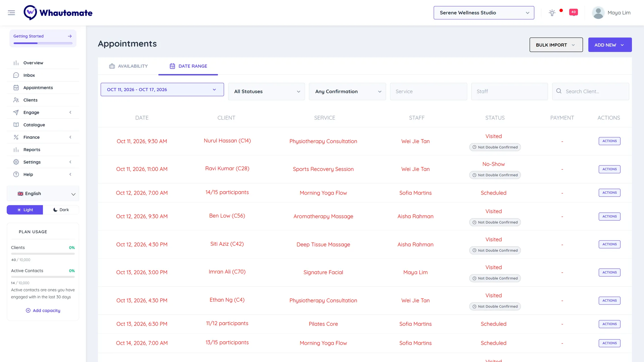
Task: Switch to the Availability tab
Action: (x=128, y=66)
